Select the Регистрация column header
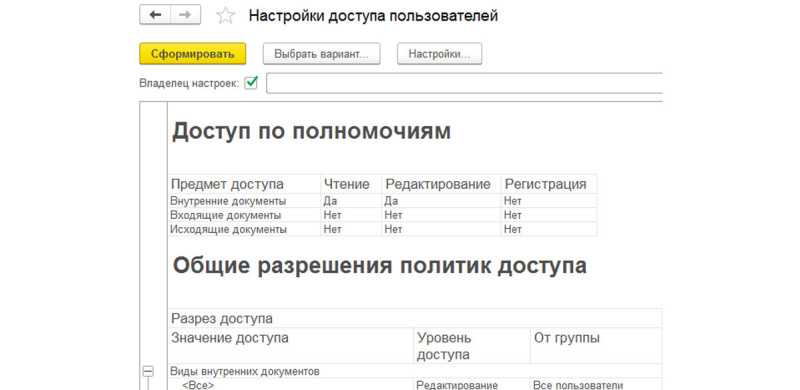The image size is (800, 390). [x=548, y=184]
